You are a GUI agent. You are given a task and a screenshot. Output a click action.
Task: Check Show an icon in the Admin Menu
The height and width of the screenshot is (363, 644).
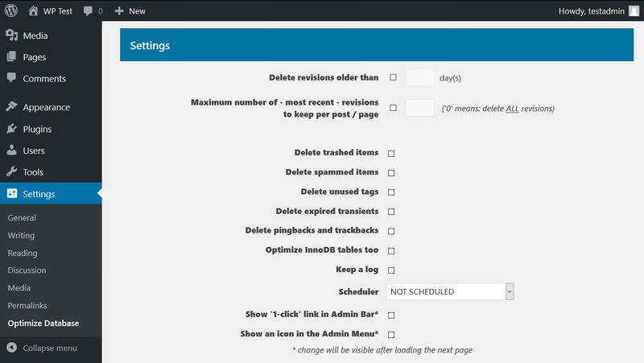[391, 335]
